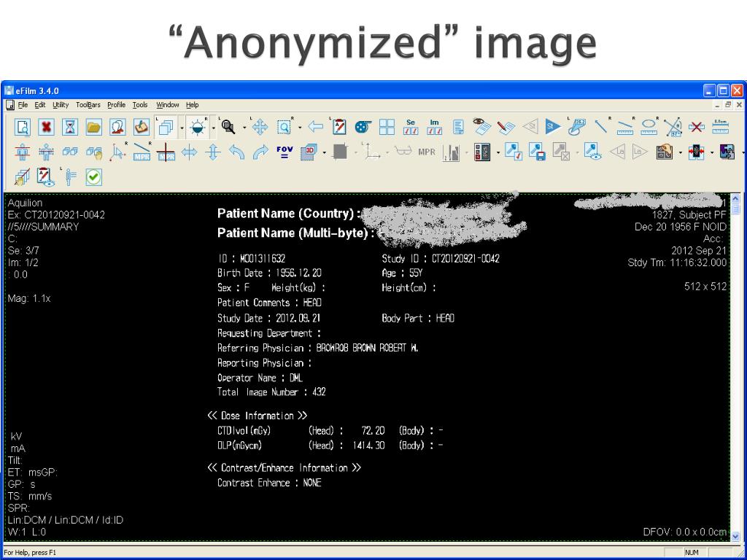747x560 pixels.
Task: Open the study search icon
Action: 23,127
